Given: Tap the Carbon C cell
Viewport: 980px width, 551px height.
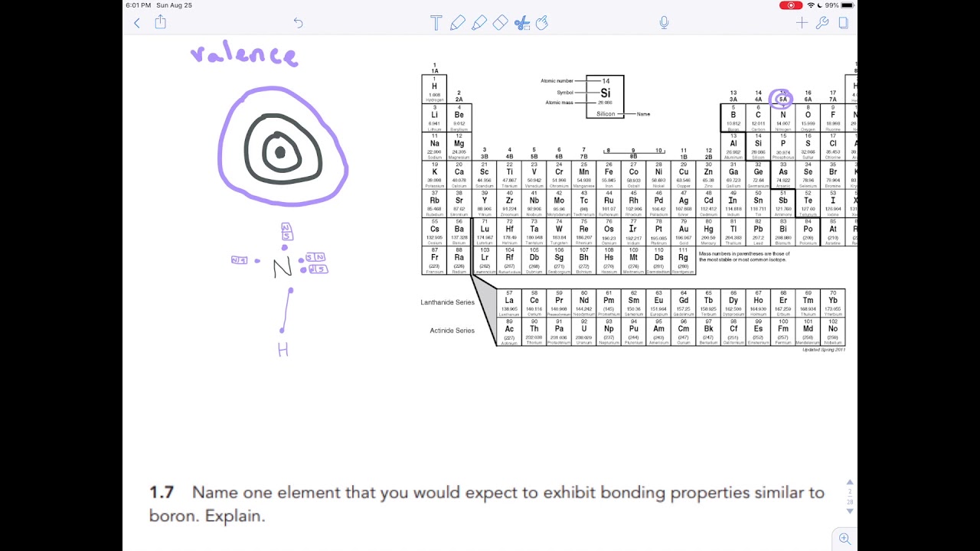Looking at the screenshot, I should 758,118.
